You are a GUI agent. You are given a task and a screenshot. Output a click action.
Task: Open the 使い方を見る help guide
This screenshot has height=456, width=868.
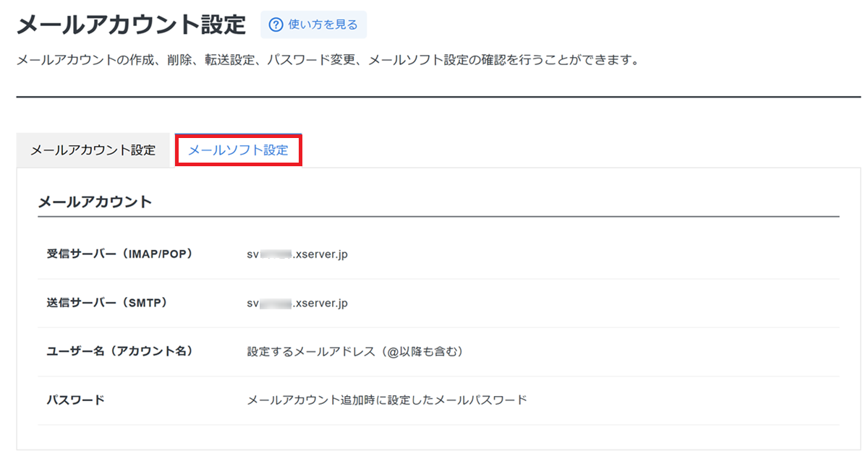pyautogui.click(x=323, y=25)
